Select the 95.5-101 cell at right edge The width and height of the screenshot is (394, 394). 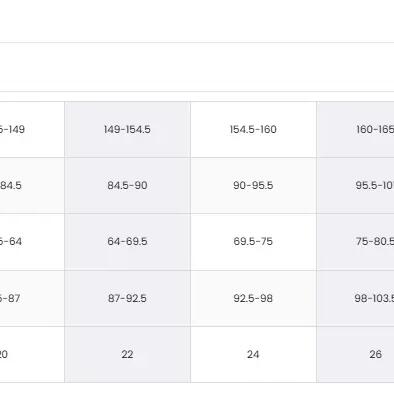355,185
